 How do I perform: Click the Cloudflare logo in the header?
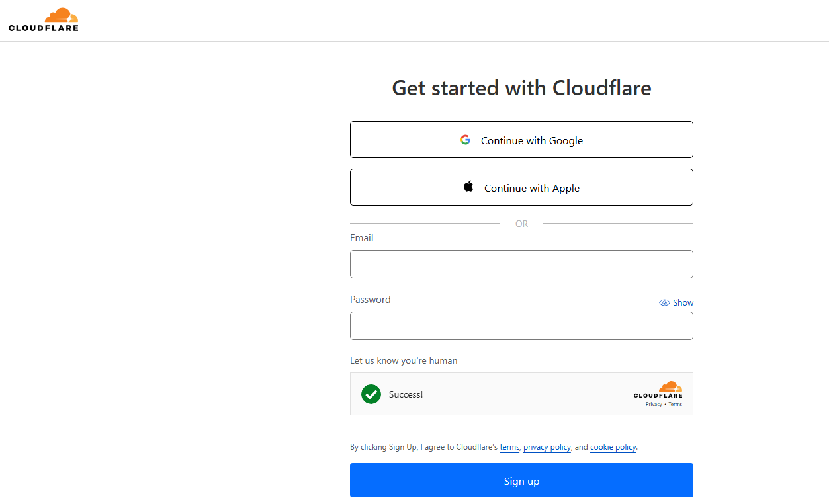[x=44, y=20]
